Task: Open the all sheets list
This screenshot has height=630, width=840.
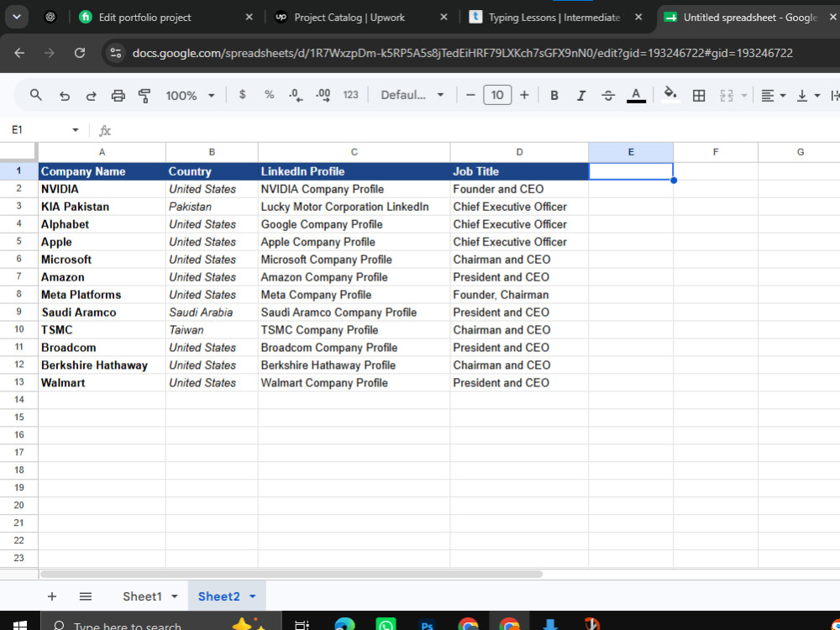Action: pos(85,596)
